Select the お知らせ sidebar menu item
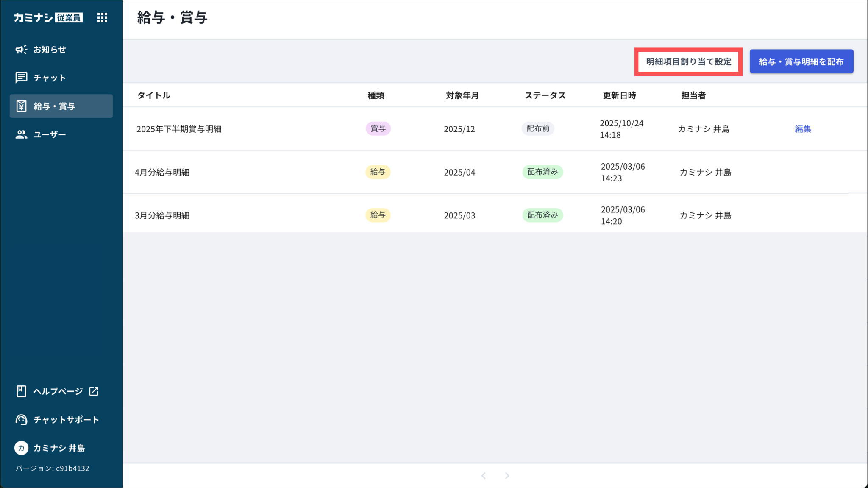The width and height of the screenshot is (868, 488). [50, 50]
